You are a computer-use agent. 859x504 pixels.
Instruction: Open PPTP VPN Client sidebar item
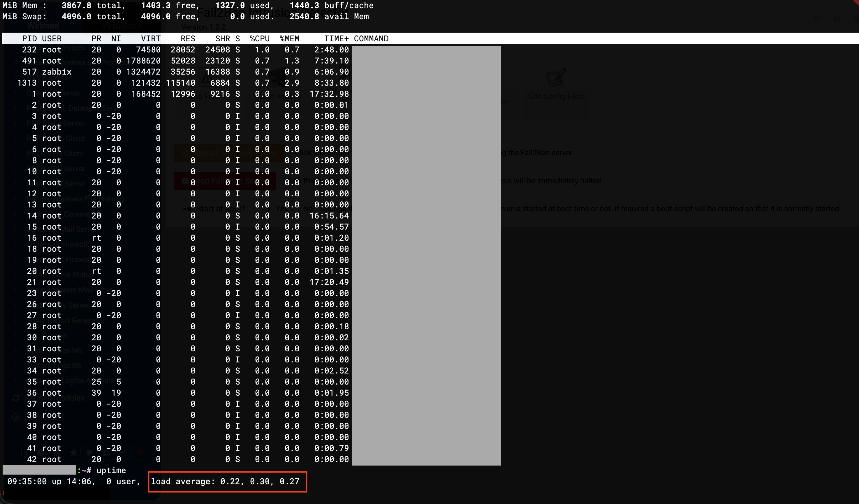(54, 153)
